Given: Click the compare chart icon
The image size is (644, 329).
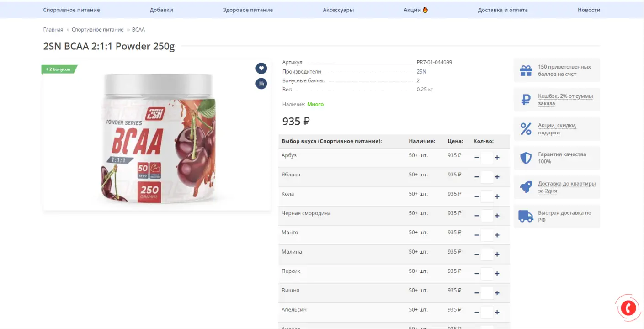Looking at the screenshot, I should [261, 83].
